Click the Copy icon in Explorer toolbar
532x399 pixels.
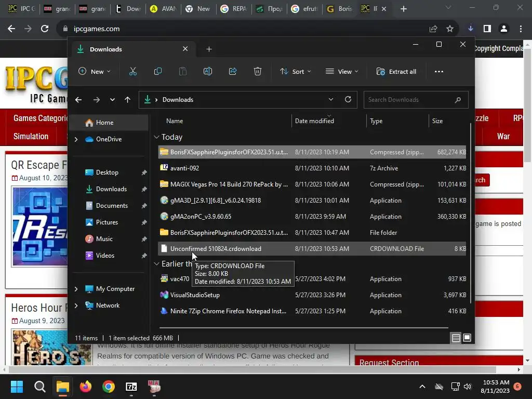[x=158, y=71]
